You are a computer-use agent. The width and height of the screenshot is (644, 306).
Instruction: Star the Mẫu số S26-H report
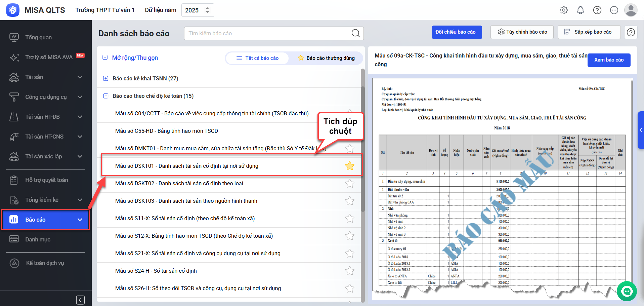point(350,288)
